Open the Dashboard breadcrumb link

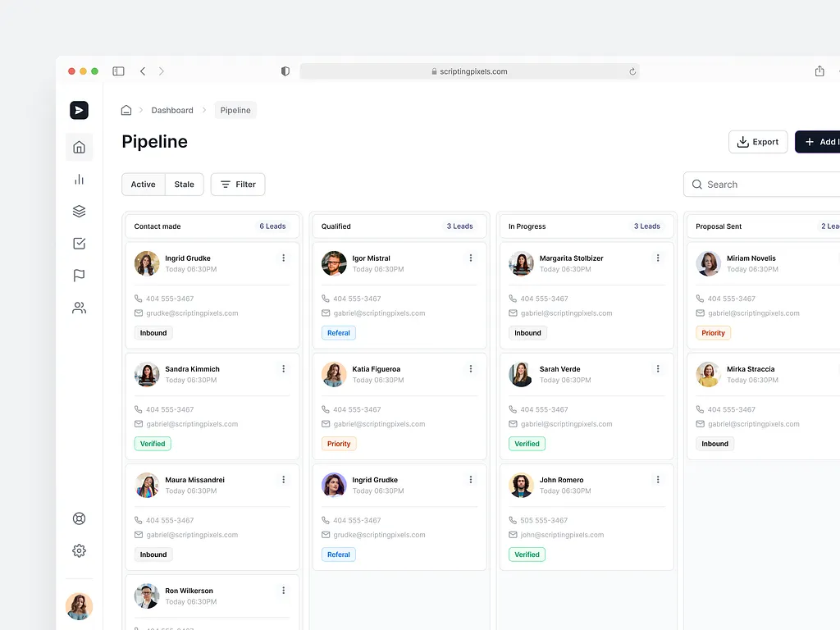172,109
